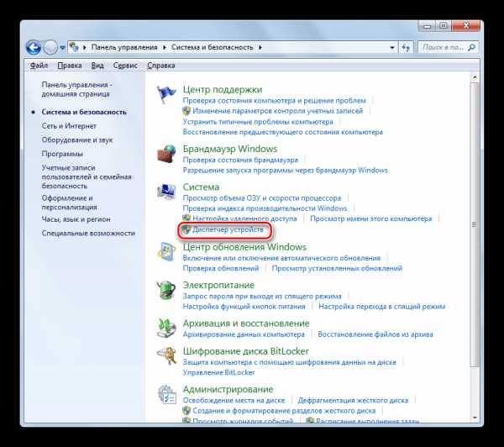Open Архивирование данных компьютера
This screenshot has height=447, width=504.
[244, 334]
